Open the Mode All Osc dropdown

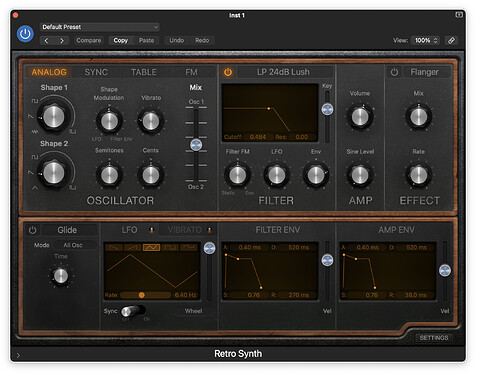click(73, 245)
